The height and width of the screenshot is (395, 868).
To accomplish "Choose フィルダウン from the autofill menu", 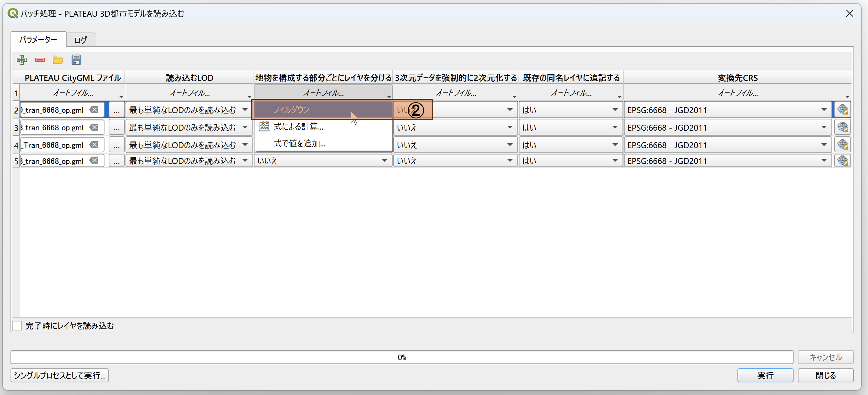I will [x=323, y=109].
